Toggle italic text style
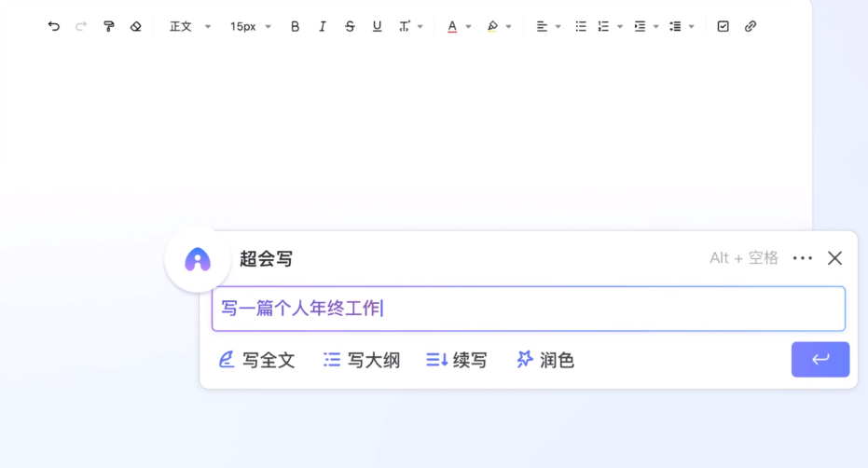The width and height of the screenshot is (868, 468). pos(323,27)
